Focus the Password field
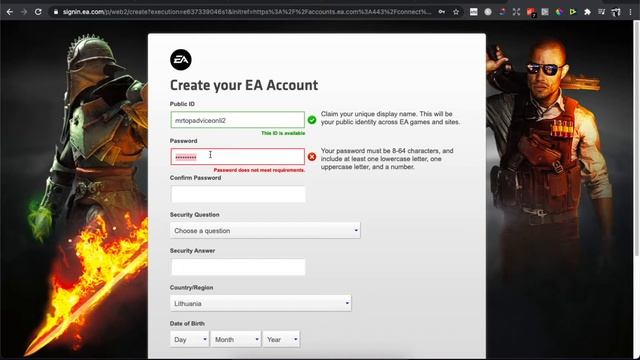Image resolution: width=640 pixels, height=360 pixels. tap(238, 157)
